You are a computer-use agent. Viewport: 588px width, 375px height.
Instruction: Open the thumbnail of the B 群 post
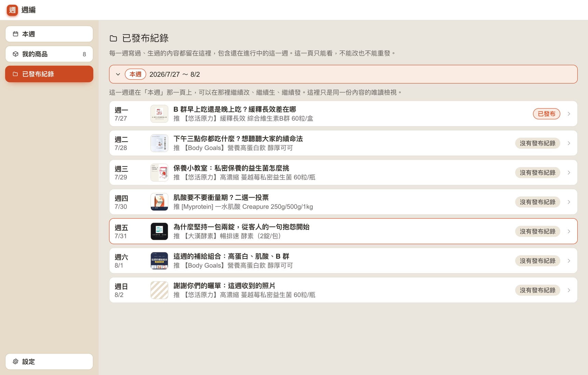pyautogui.click(x=159, y=114)
